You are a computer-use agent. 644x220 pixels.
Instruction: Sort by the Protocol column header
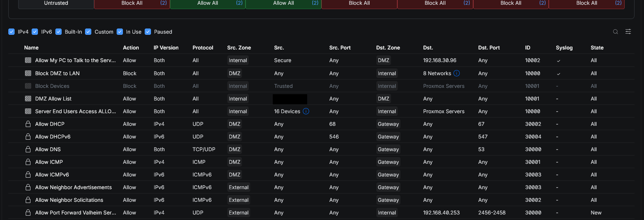203,47
